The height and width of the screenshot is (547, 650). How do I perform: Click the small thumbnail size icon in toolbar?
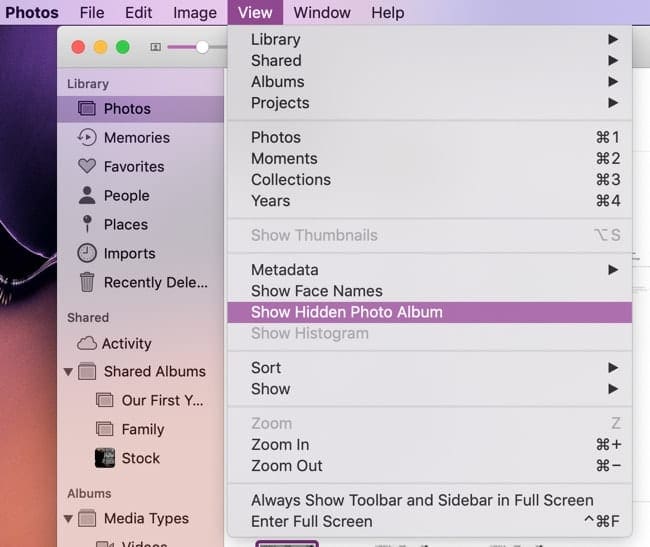coord(155,47)
